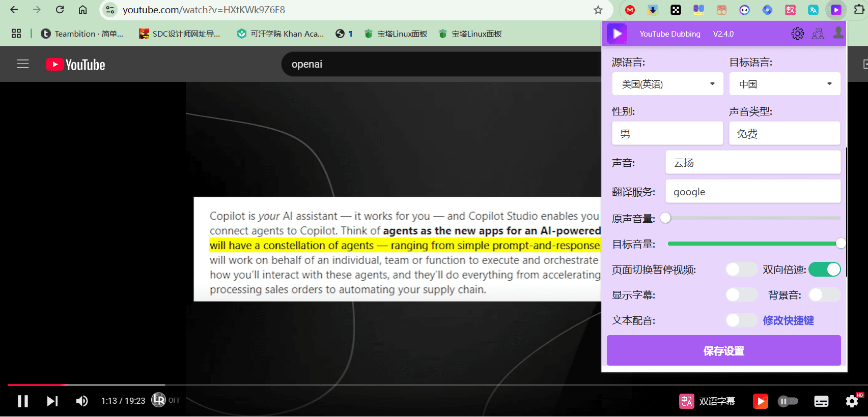
Task: Open the 声音 云扬 voice selector
Action: pos(753,163)
